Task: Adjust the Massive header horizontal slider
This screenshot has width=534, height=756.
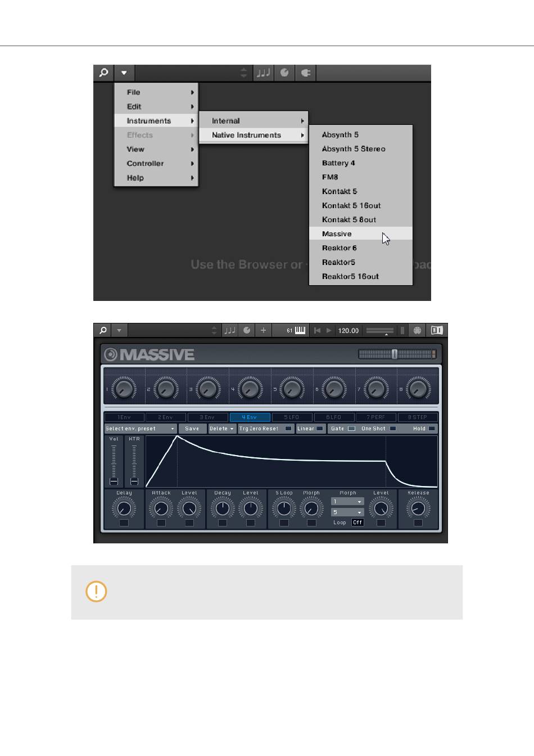Action: [x=397, y=354]
